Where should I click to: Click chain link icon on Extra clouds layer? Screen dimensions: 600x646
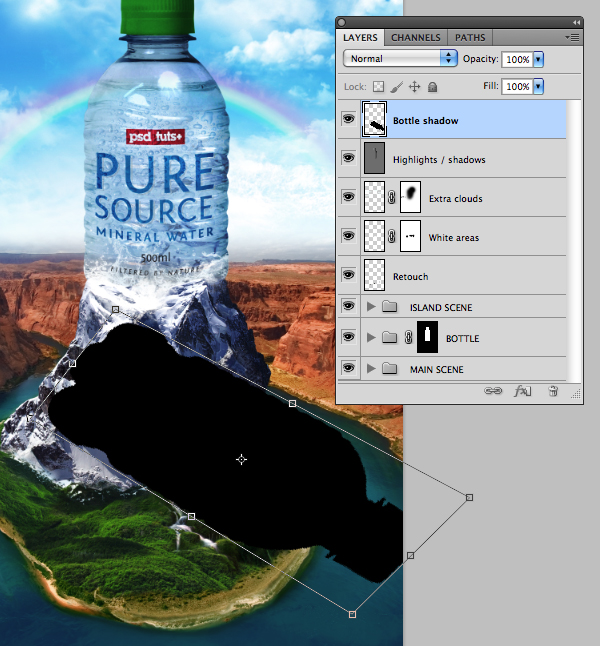[391, 197]
